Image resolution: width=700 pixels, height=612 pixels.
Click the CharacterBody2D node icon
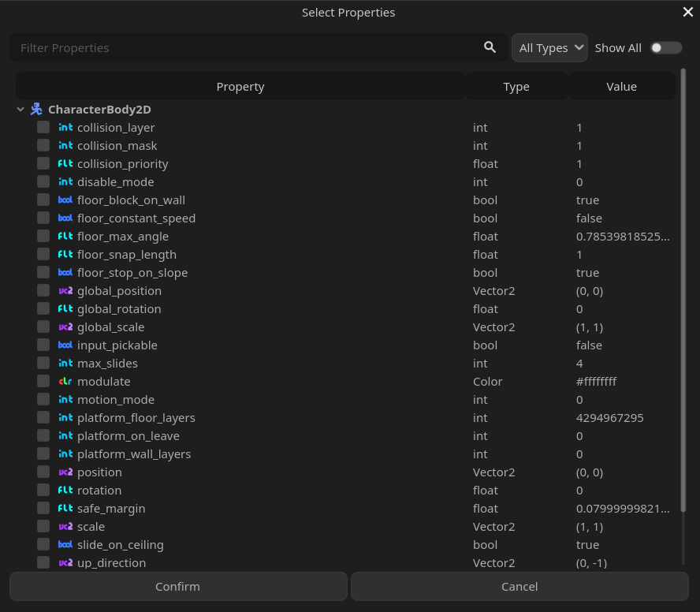pos(36,110)
